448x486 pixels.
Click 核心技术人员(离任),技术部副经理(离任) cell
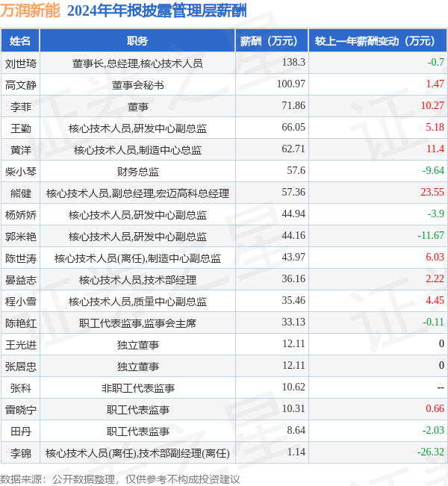(137, 453)
